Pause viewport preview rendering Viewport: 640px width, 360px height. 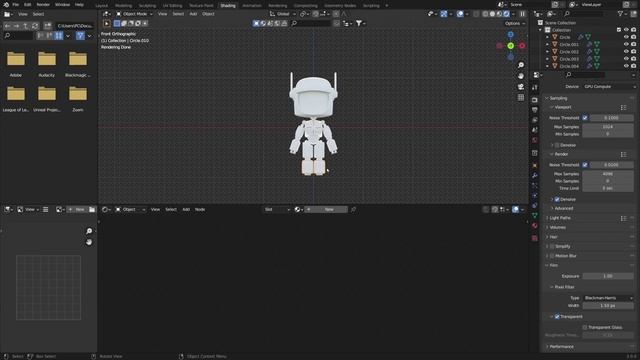522,14
